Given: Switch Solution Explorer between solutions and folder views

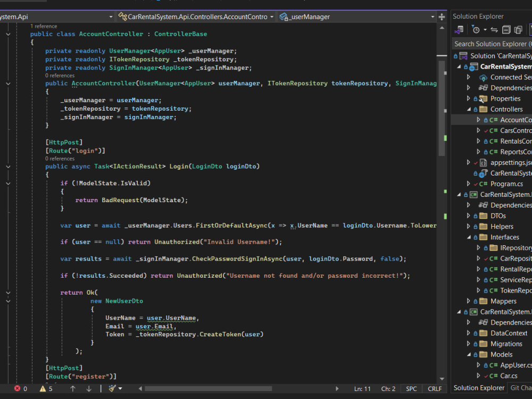Looking at the screenshot, I should point(459,30).
